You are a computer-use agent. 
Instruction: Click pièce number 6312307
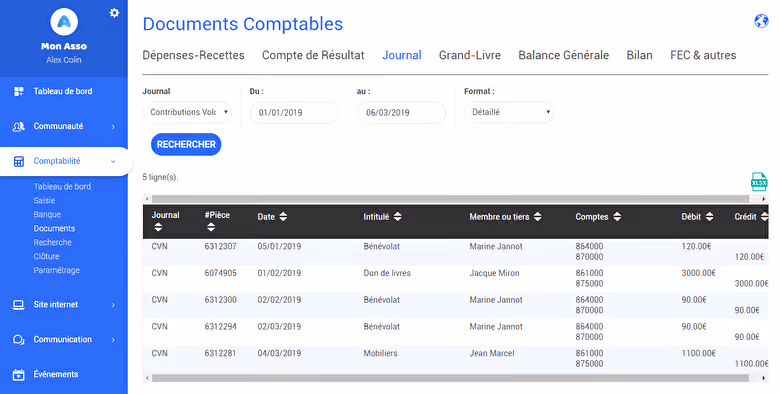220,246
